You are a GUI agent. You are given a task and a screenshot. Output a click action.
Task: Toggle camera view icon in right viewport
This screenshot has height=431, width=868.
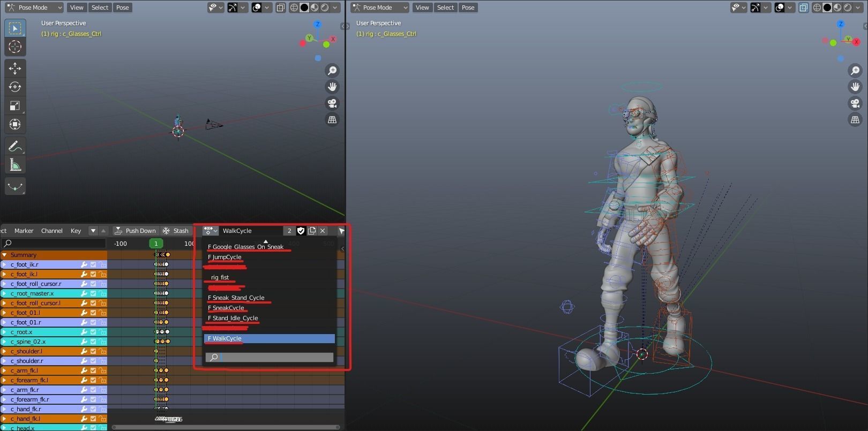(x=855, y=103)
